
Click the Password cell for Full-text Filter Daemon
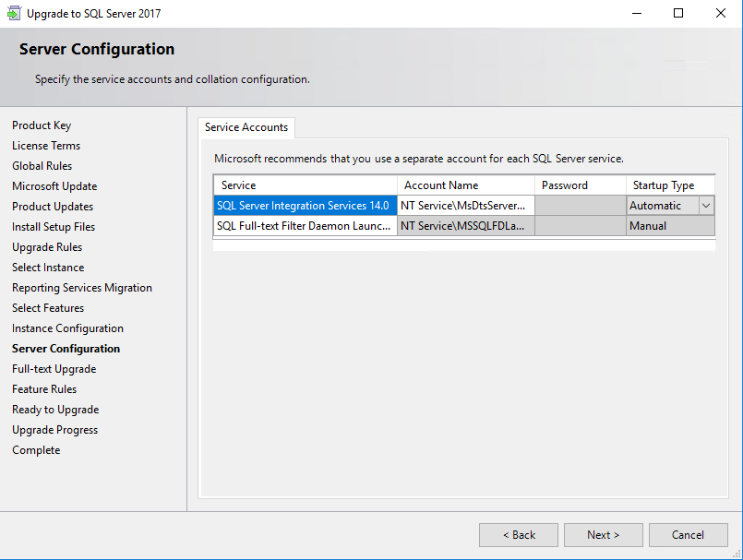(581, 226)
